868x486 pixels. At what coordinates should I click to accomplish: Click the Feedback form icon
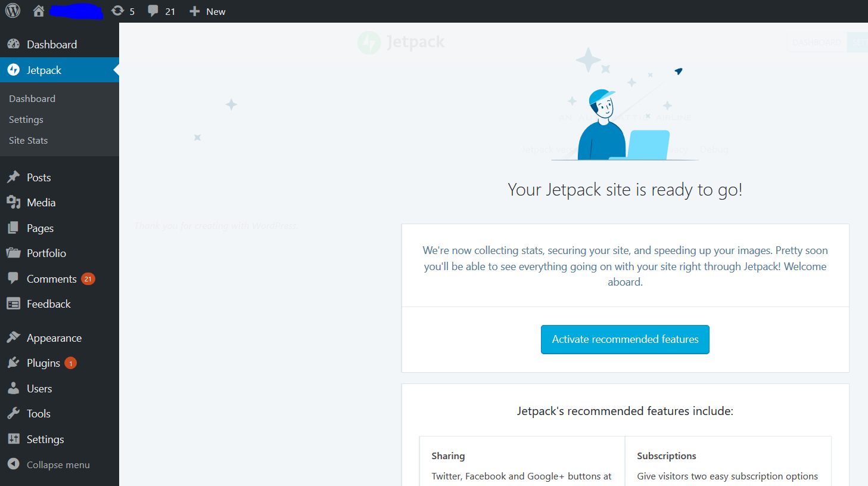point(13,304)
